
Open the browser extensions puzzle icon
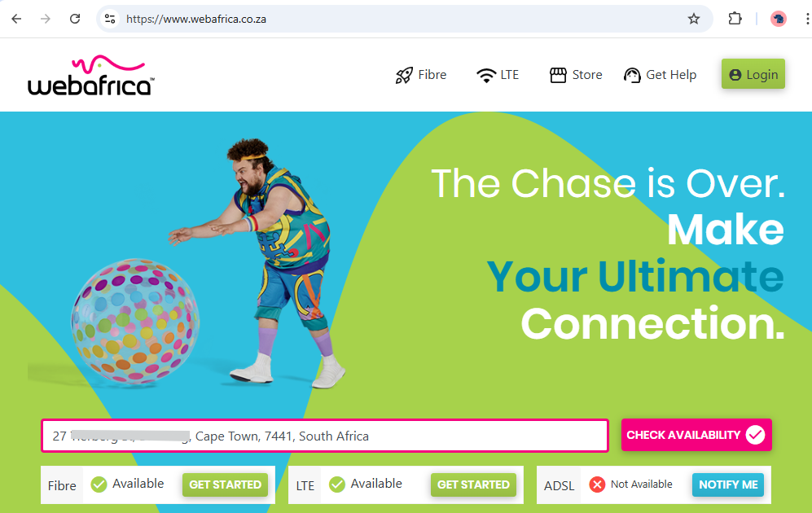pos(735,20)
